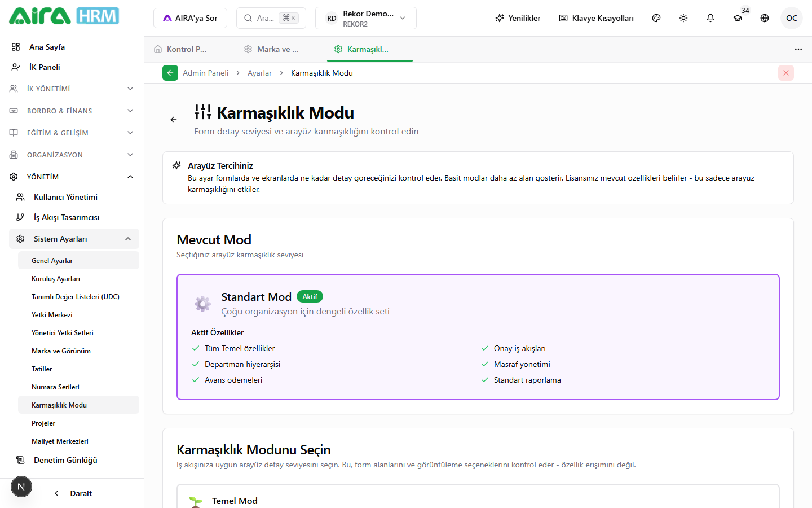
Task: Ask AIRA with AIRA'ya Sor button
Action: pos(190,18)
